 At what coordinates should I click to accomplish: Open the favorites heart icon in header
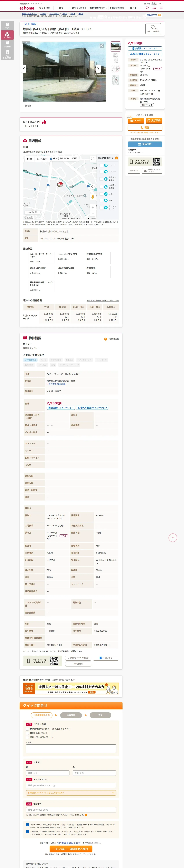(147, 8)
